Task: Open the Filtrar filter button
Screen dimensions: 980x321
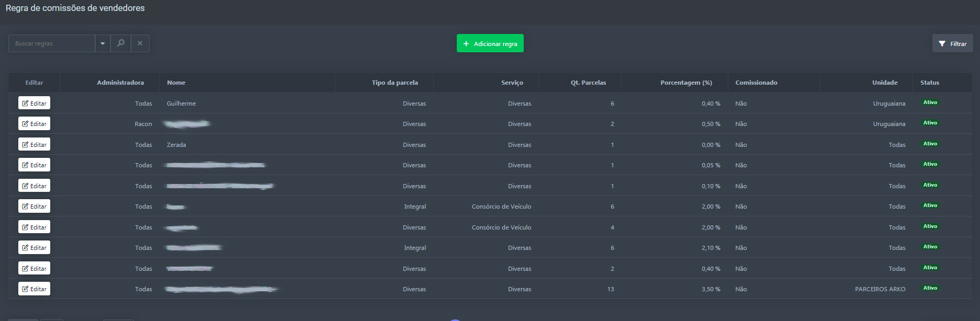Action: coord(952,43)
